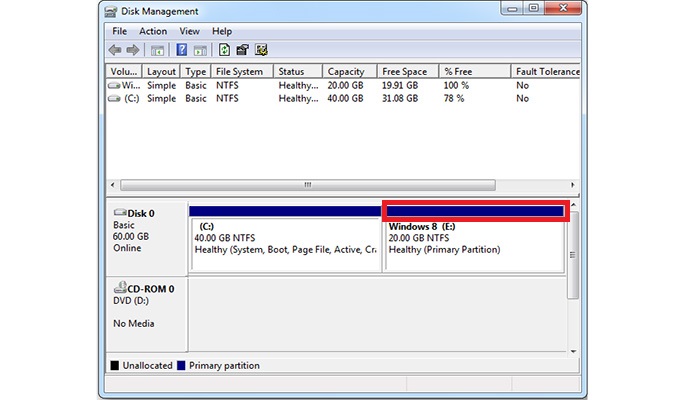Sort list by Free Space column header
700x400 pixels.
(405, 72)
